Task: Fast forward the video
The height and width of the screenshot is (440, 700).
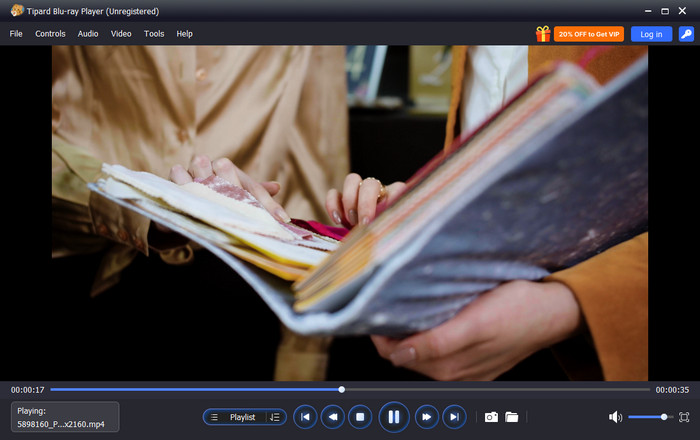Action: (x=426, y=417)
